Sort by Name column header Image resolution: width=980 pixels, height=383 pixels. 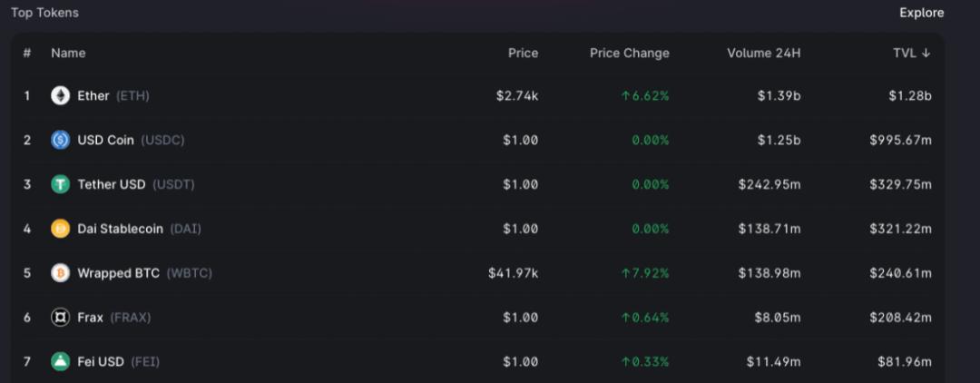68,53
